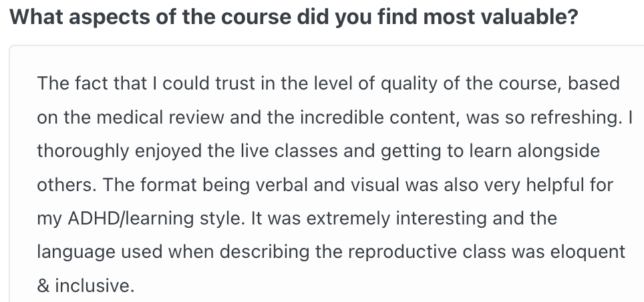Click the final line "& inclusive."
Viewport: 644px width, 302px height.
[86, 286]
